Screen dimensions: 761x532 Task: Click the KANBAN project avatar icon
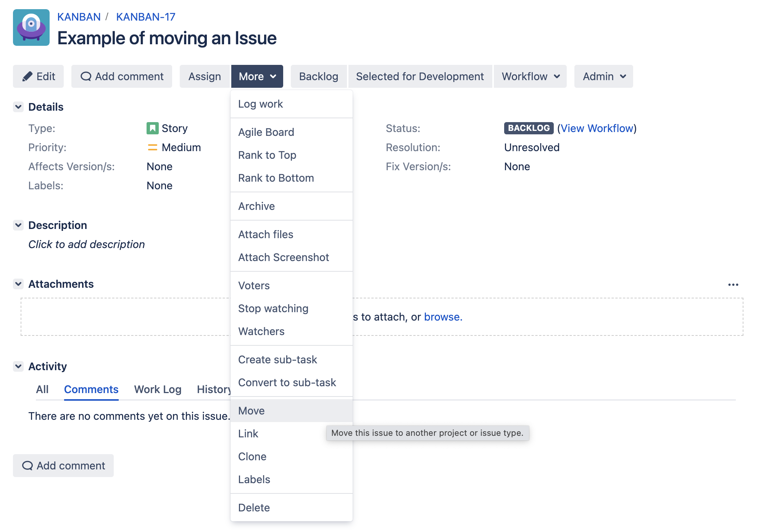[31, 27]
